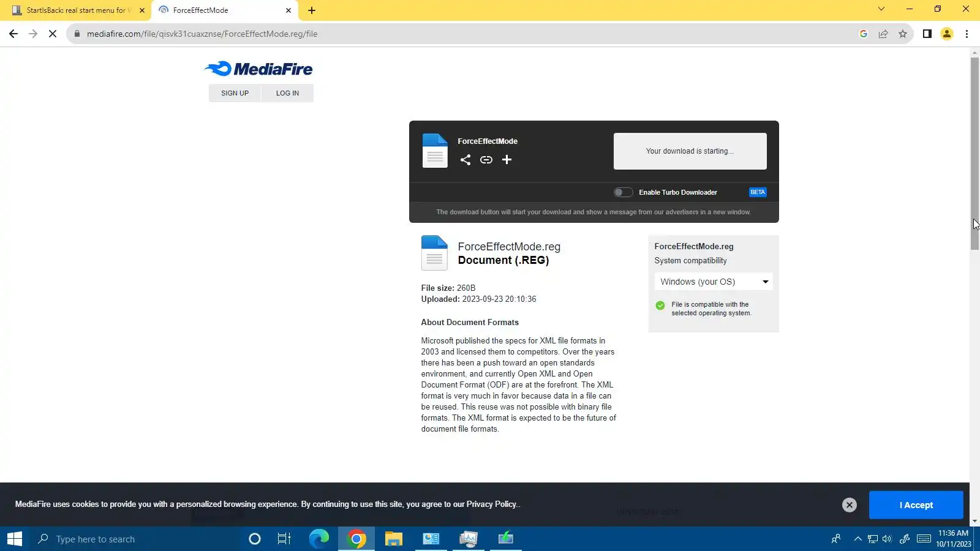This screenshot has height=551, width=980.
Task: Open the tab search dropdown arrow
Action: tap(881, 9)
